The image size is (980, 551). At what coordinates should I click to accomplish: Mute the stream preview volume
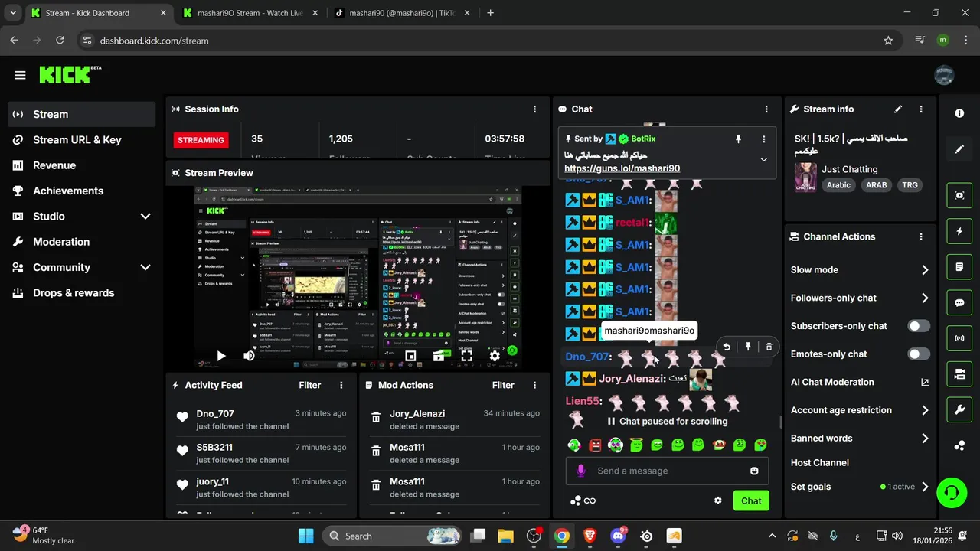click(x=249, y=355)
